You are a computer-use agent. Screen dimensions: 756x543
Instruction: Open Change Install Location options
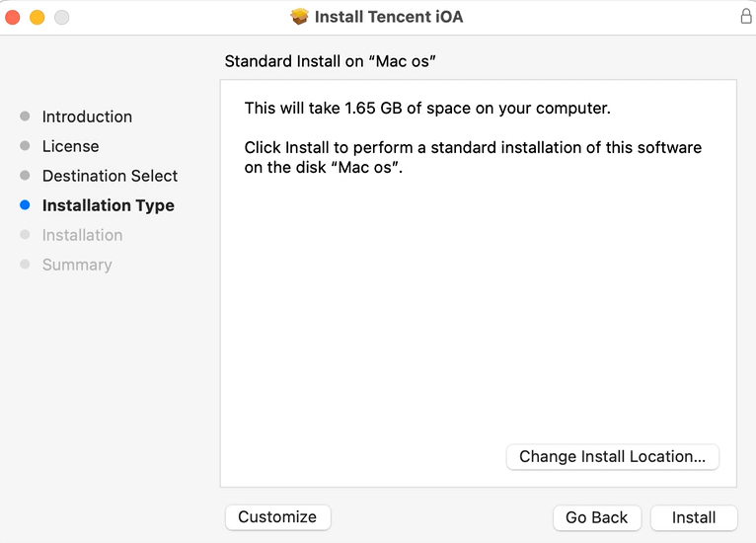coord(612,456)
